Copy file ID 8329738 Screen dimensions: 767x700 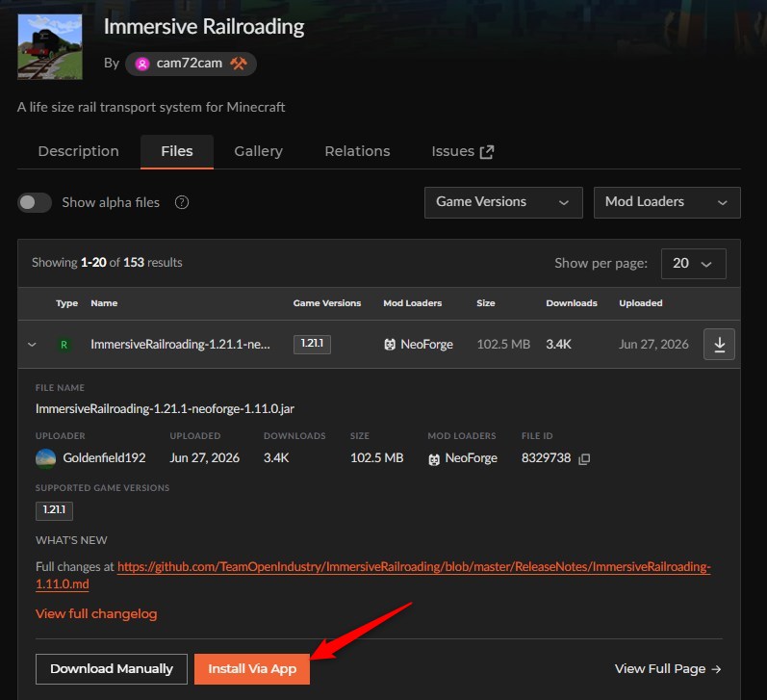click(584, 458)
